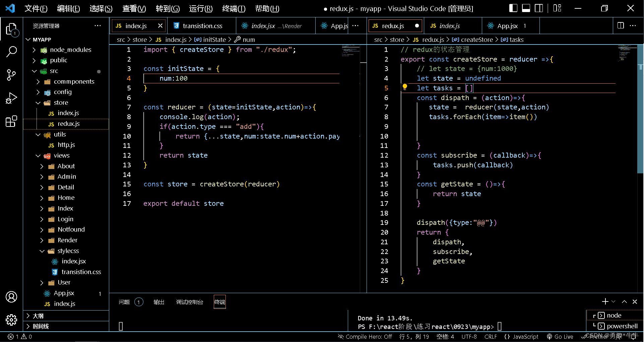Open the Source Control view
The height and width of the screenshot is (342, 644).
11,75
